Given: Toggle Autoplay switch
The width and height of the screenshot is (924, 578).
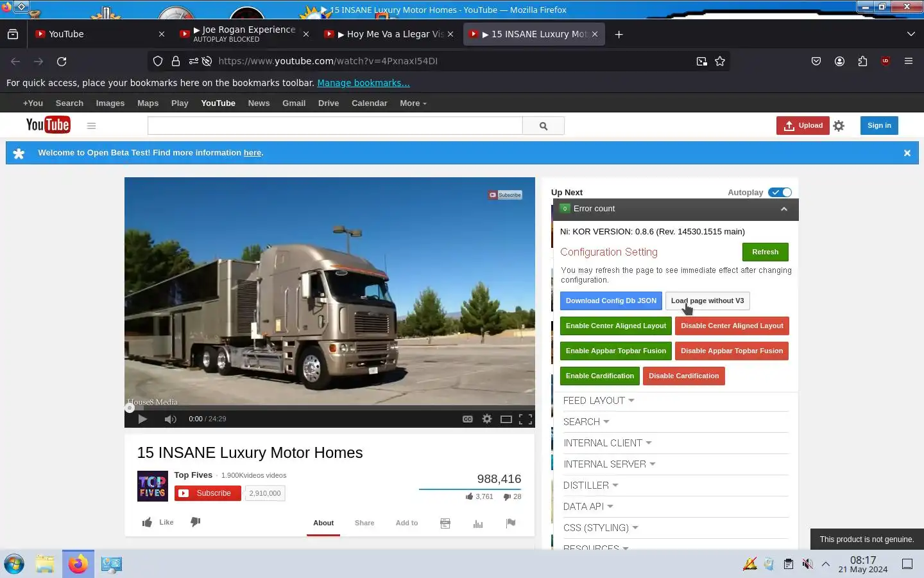Looking at the screenshot, I should click(780, 192).
